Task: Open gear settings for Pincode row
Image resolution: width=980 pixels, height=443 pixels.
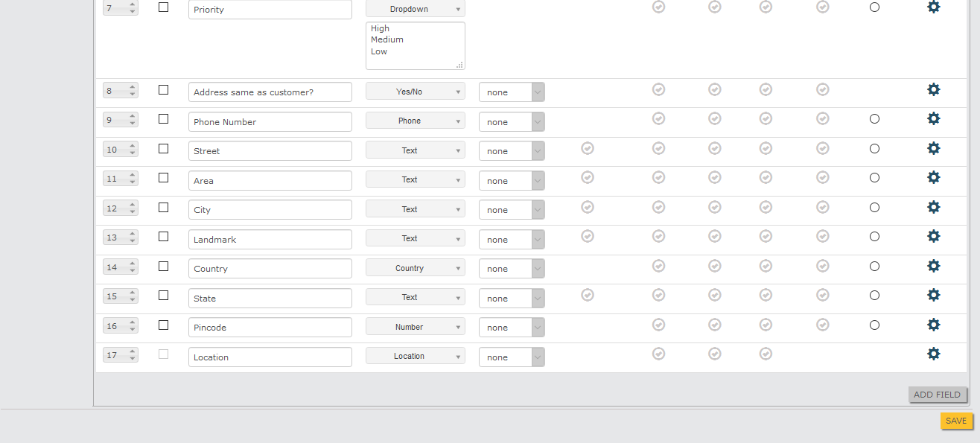Action: click(933, 325)
